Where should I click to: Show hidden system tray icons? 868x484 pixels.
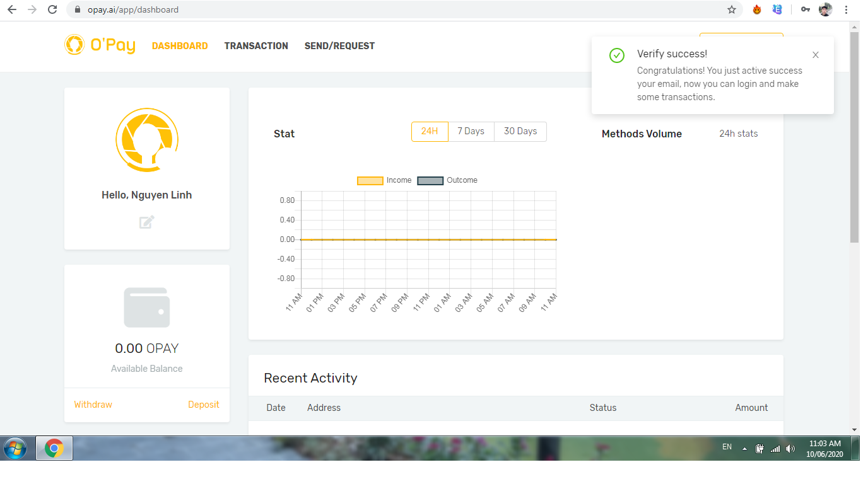coord(744,449)
